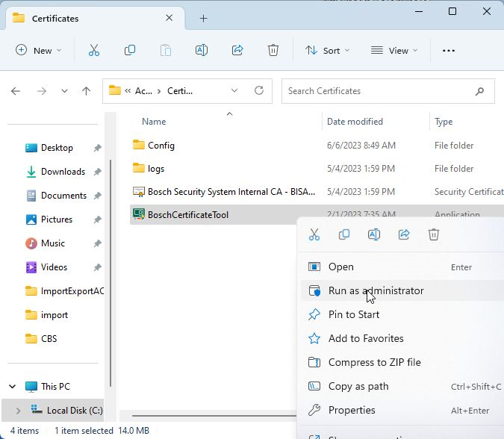Viewport: 504px width, 439px height.
Task: Click the Copy icon in the toolbar
Action: 130,50
